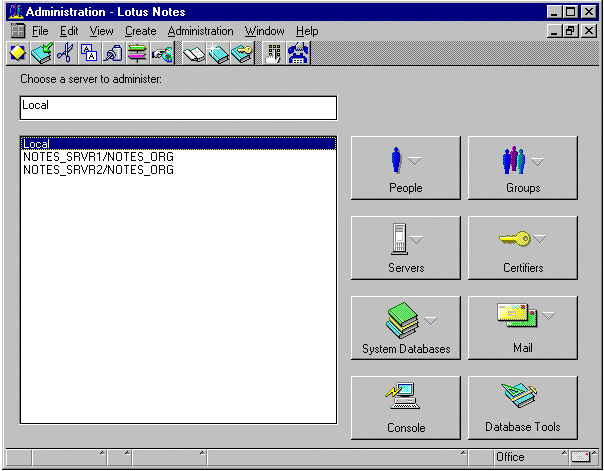
Task: Open the Administration menu
Action: click(x=200, y=31)
